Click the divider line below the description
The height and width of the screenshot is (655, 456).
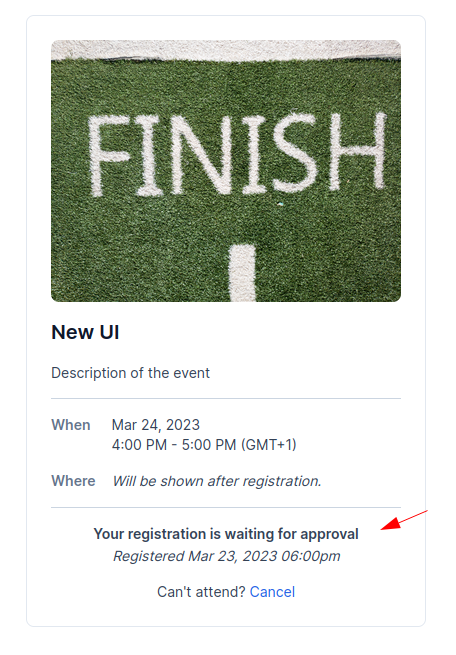pos(226,399)
